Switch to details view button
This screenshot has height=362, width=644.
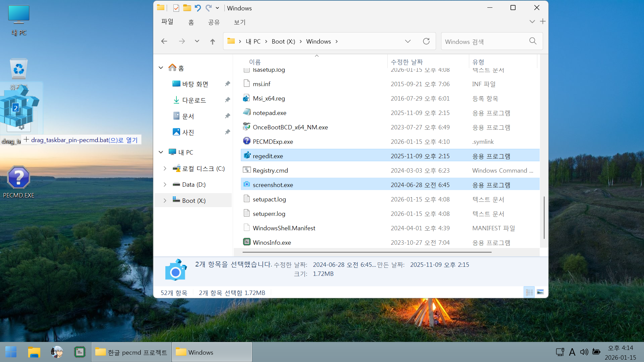[x=529, y=292]
